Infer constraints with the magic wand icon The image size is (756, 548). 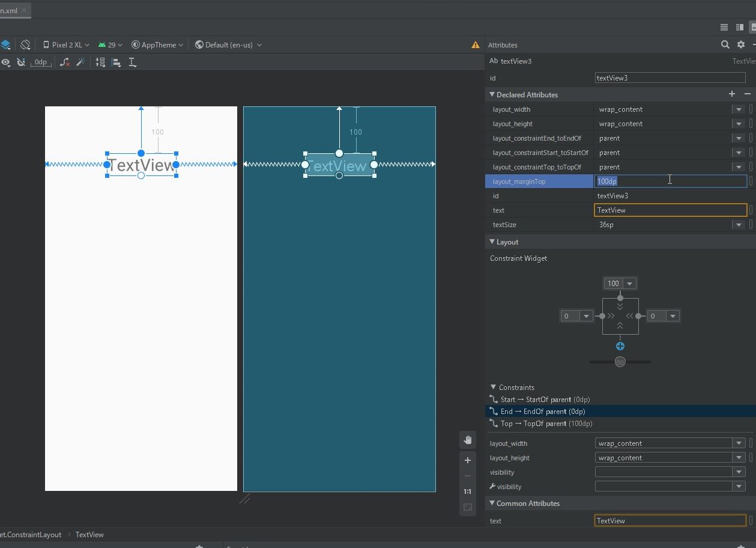click(80, 62)
